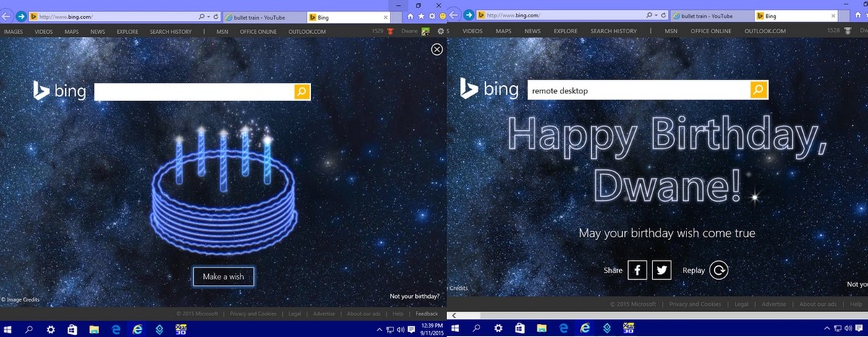This screenshot has width=868, height=337.
Task: Click Dwane's profile picture in left window
Action: point(425,31)
